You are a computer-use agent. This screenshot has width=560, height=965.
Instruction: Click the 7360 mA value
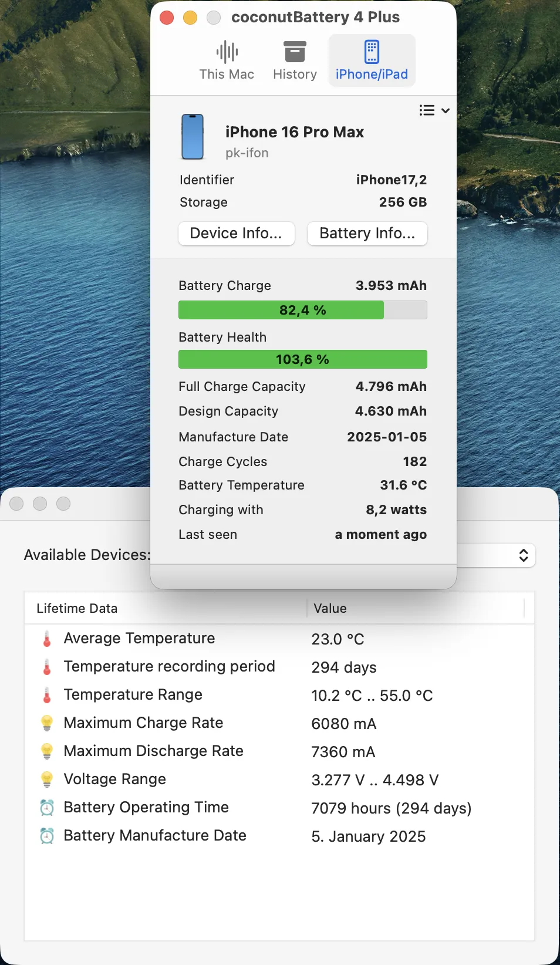(x=343, y=752)
